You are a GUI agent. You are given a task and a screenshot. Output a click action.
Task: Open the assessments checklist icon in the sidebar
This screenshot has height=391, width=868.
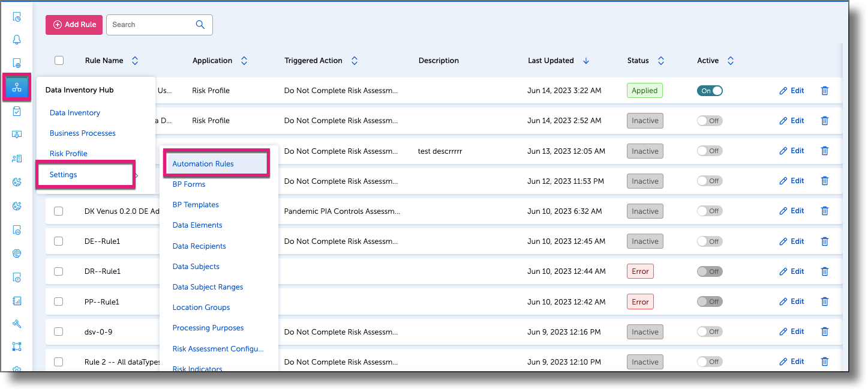click(x=16, y=111)
